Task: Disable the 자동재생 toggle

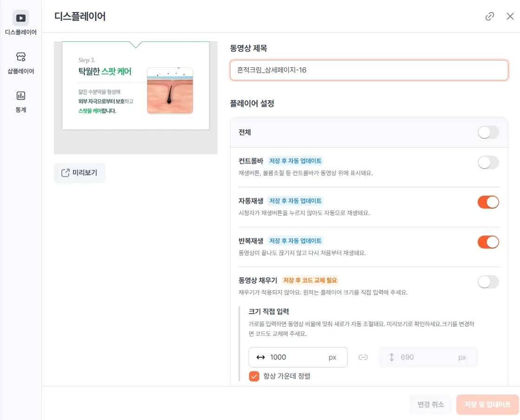Action: click(488, 202)
